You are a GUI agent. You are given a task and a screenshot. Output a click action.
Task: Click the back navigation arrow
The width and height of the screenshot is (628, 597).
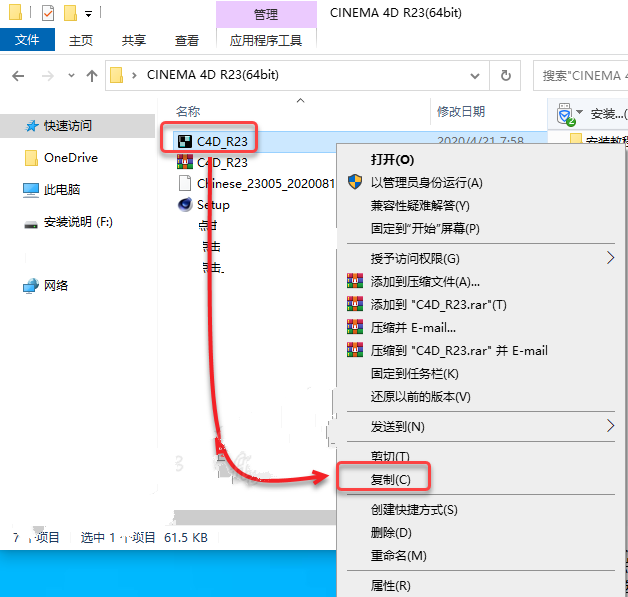[18, 76]
